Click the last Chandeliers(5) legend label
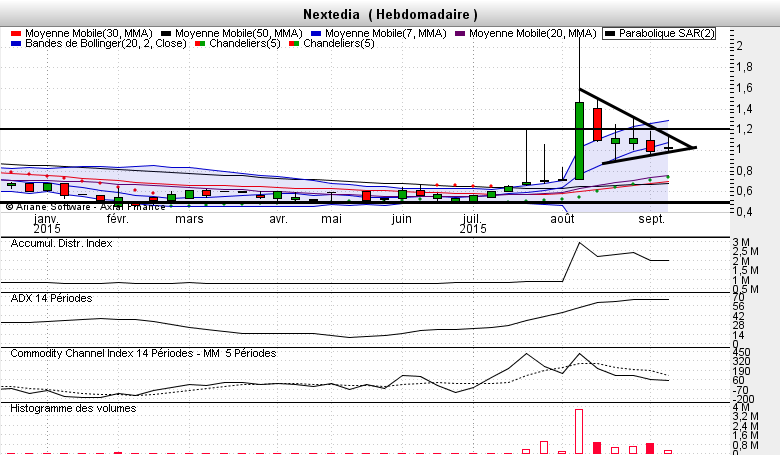This screenshot has height=455, width=780. pyautogui.click(x=339, y=43)
